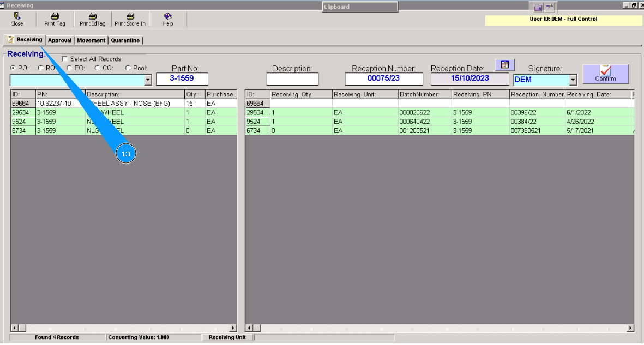The width and height of the screenshot is (644, 345).
Task: Click reception number 007380521 cell
Action: pos(537,131)
